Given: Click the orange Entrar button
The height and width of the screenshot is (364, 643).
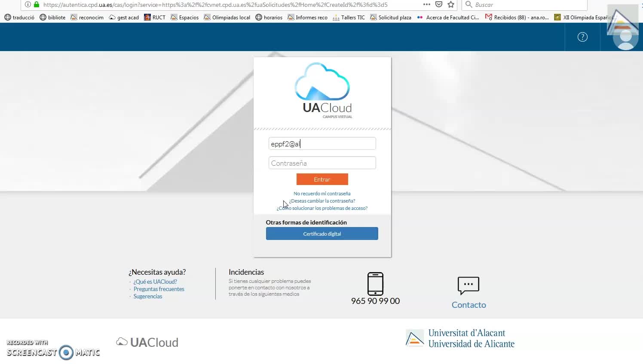Looking at the screenshot, I should 322,179.
